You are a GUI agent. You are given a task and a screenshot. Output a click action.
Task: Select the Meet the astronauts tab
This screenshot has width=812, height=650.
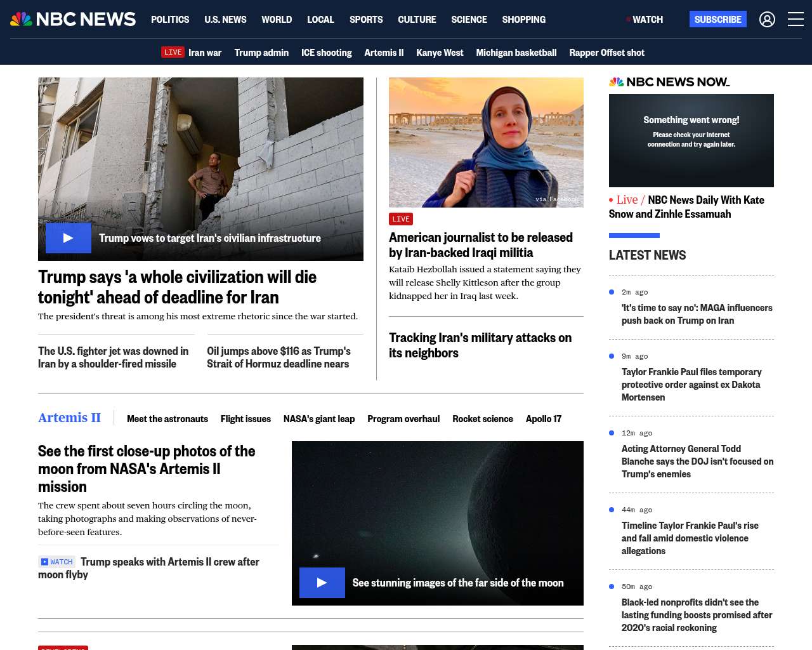[x=167, y=419]
